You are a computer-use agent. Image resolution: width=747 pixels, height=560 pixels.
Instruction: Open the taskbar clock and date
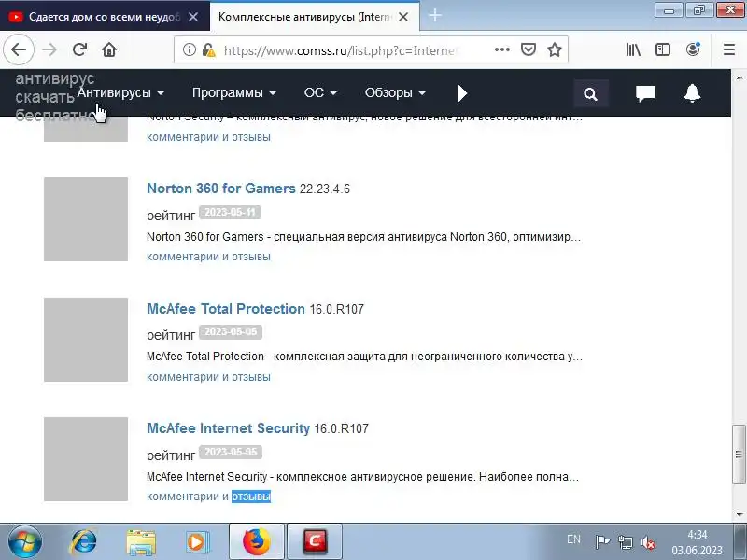(697, 542)
